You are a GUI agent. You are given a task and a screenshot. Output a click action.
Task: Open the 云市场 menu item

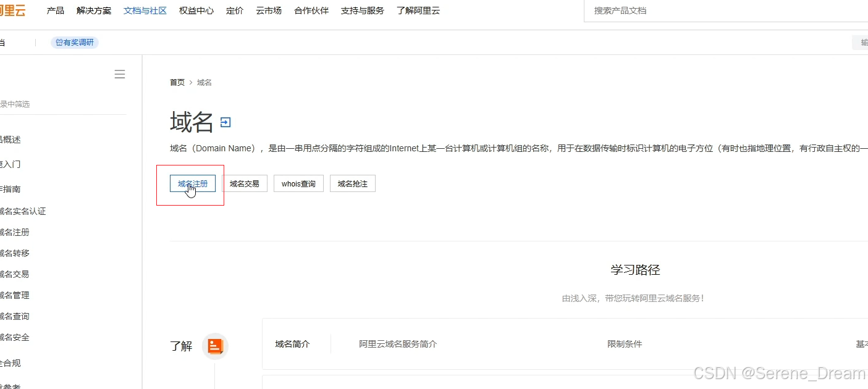pyautogui.click(x=269, y=10)
